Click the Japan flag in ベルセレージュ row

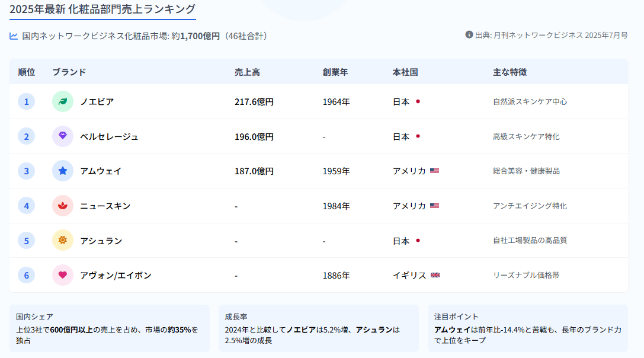[x=418, y=136]
